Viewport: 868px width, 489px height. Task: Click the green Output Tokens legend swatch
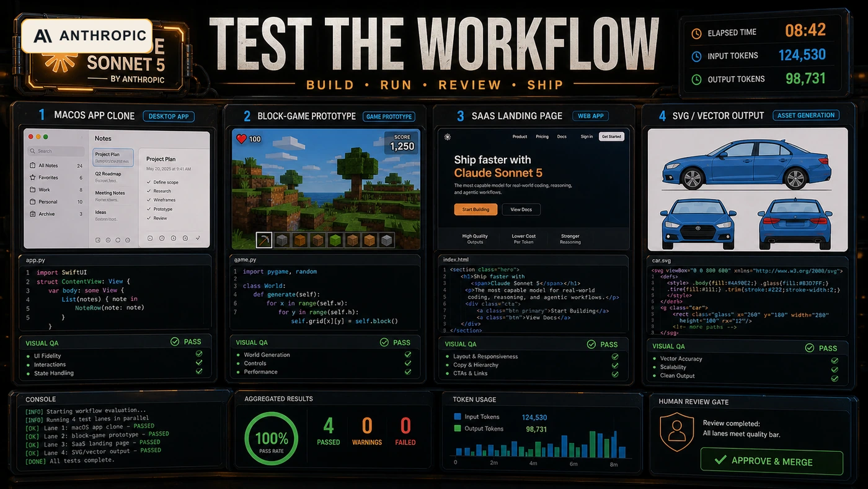coord(458,428)
